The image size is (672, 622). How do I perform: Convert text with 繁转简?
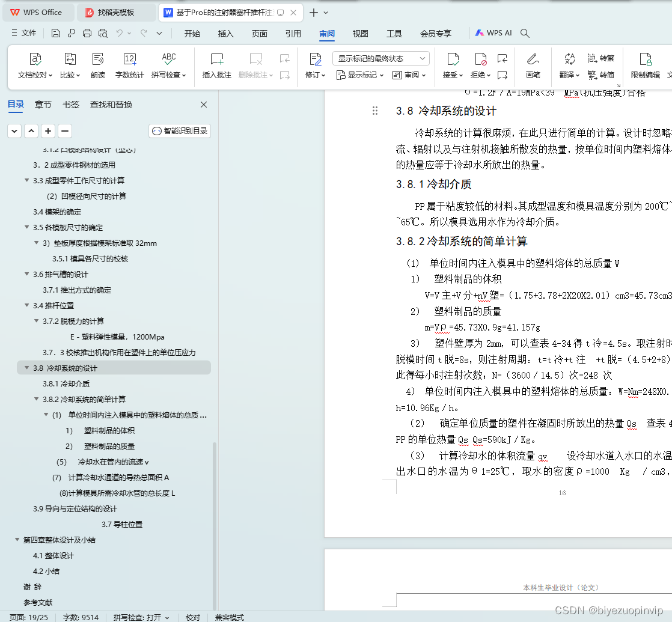tap(601, 75)
